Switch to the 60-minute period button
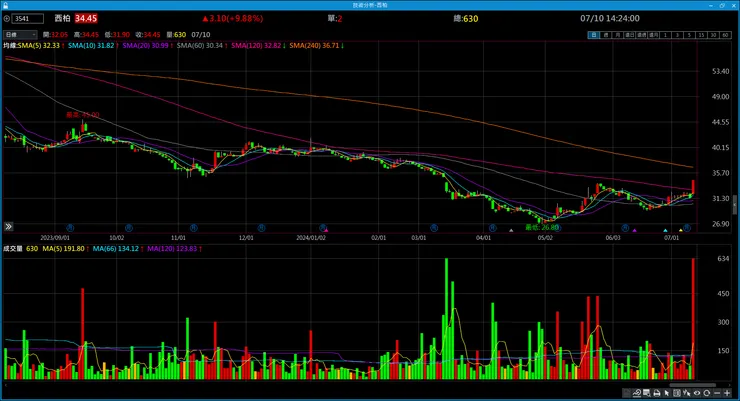Viewport: 740px width, 401px height. [x=725, y=35]
